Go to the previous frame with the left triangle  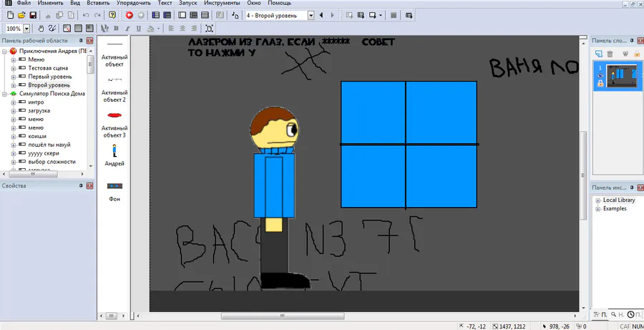[321, 15]
